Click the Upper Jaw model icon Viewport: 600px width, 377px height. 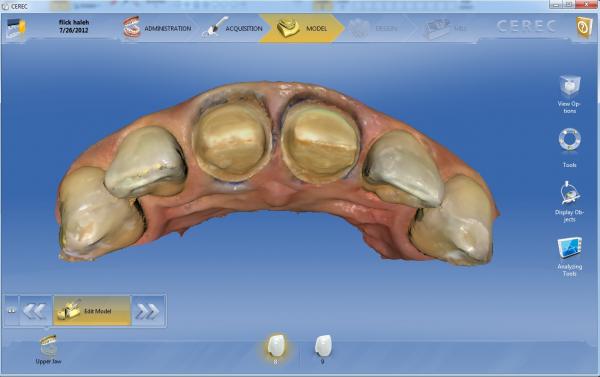[x=49, y=346]
